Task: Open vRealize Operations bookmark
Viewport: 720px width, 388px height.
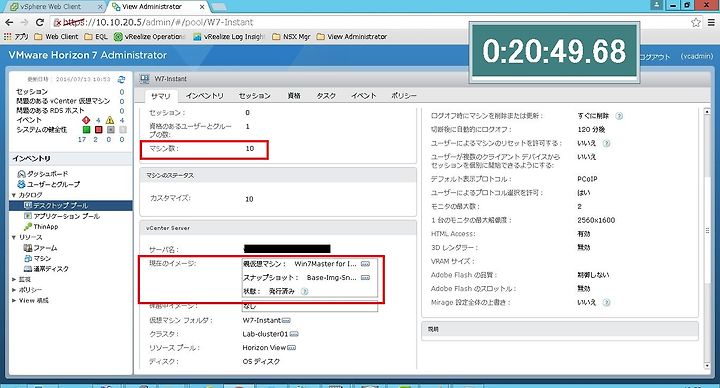Action: [149, 37]
